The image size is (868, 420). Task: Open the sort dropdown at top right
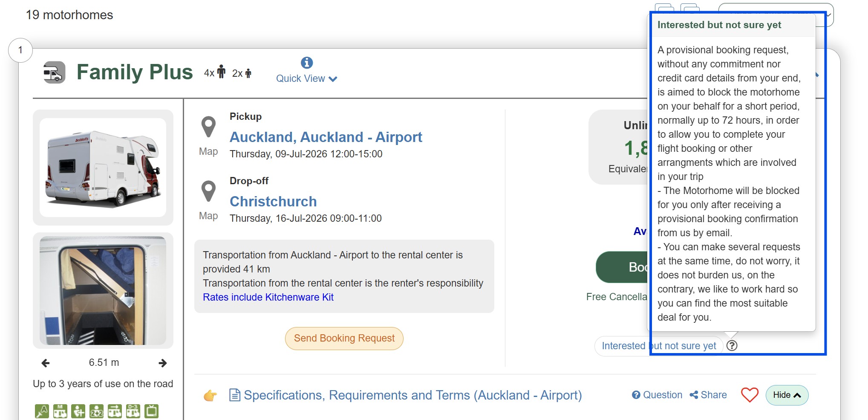point(829,15)
